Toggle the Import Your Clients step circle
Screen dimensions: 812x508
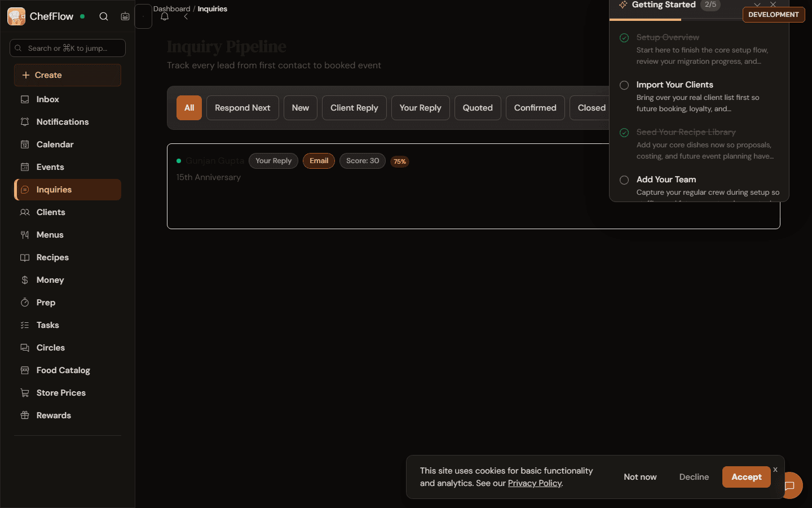click(624, 85)
